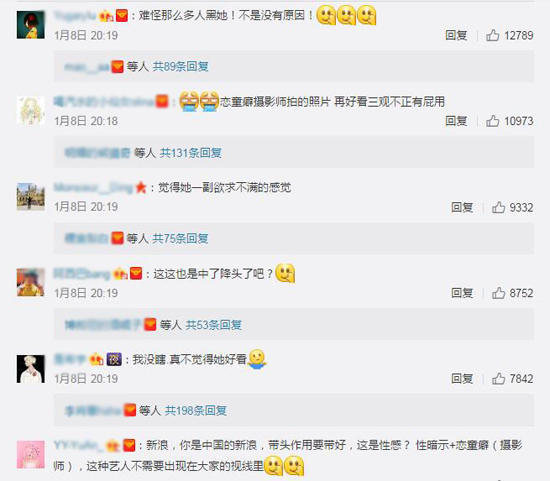Click the red envelope badge on first commenter

click(x=122, y=15)
